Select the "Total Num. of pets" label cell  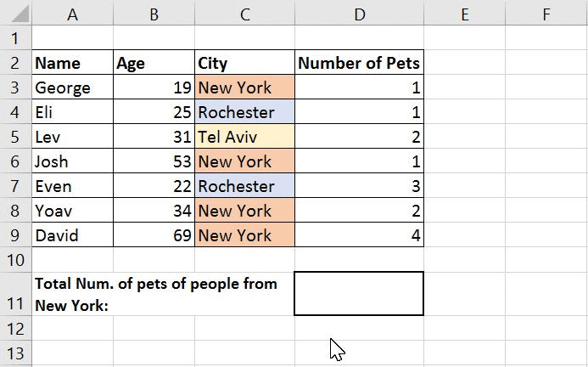pyautogui.click(x=161, y=293)
